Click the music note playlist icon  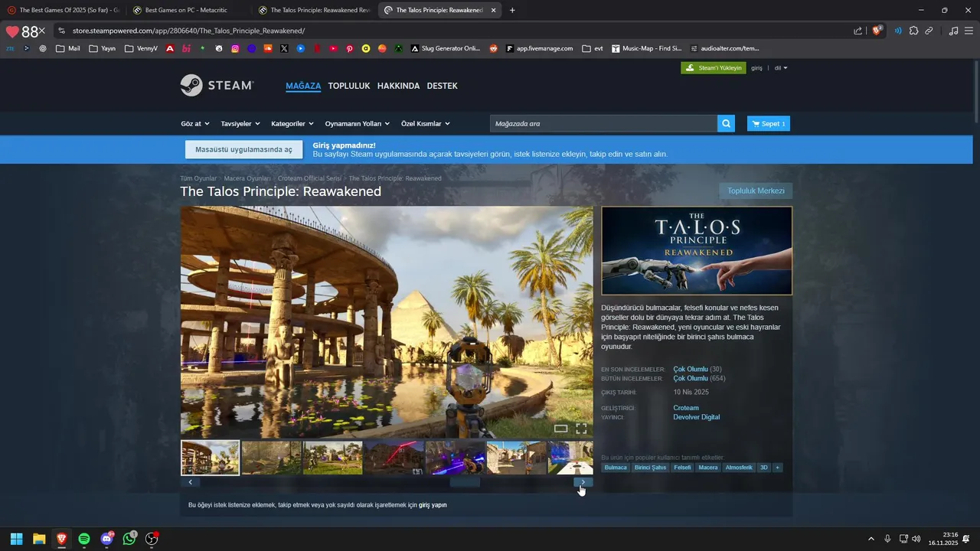[x=953, y=31]
